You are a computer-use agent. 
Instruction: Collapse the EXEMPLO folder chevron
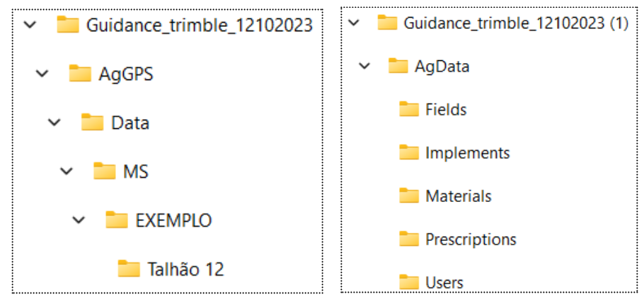(79, 220)
